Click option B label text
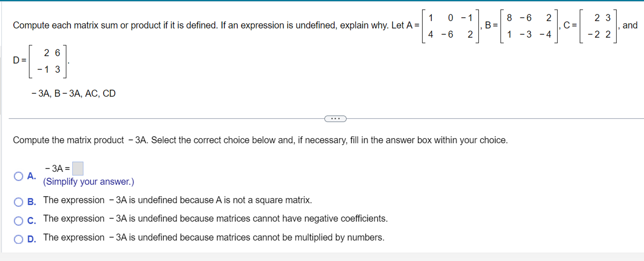The width and height of the screenshot is (644, 261). pos(31,202)
